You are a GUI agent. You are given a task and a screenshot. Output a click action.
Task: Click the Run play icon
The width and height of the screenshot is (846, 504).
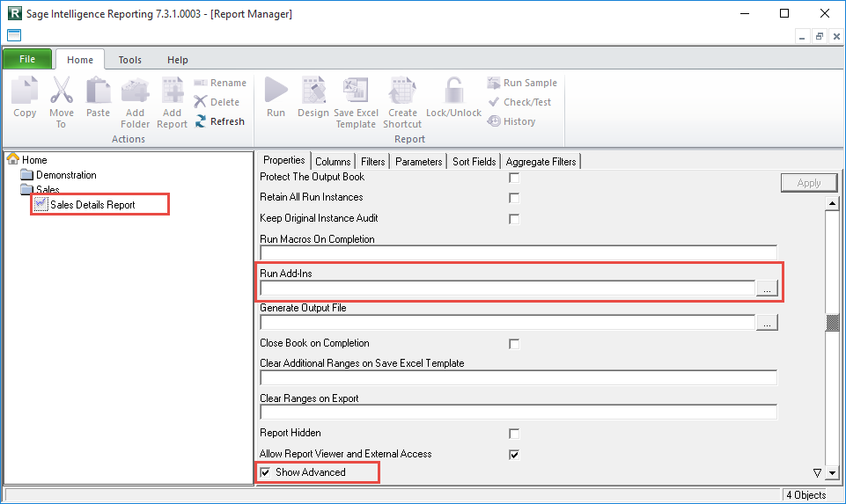[x=276, y=90]
